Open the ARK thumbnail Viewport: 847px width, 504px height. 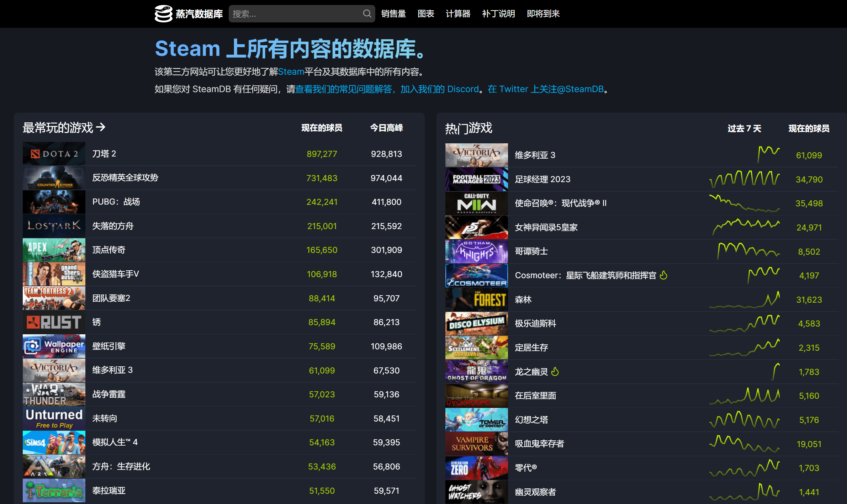coord(54,467)
